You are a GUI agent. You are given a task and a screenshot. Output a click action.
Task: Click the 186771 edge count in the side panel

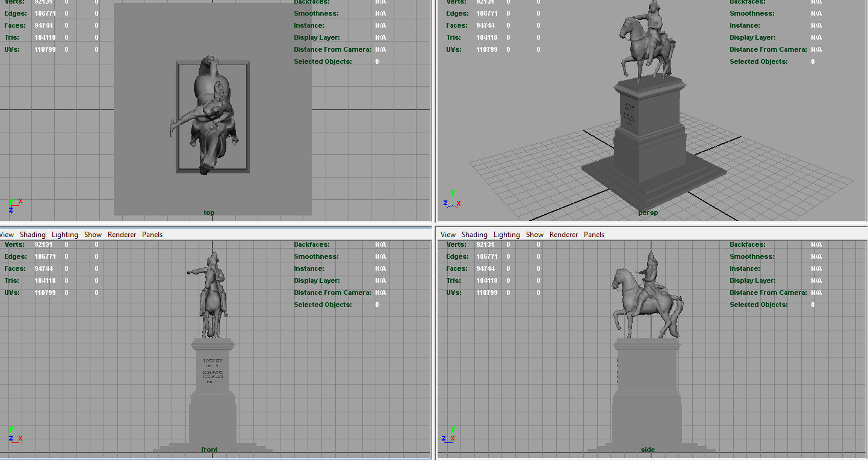tap(487, 256)
